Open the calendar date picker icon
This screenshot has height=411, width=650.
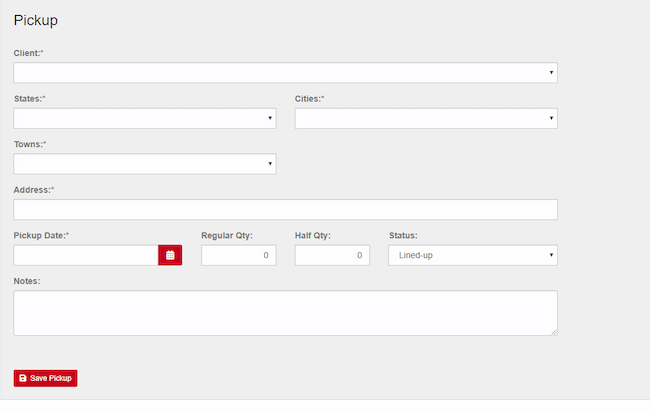coord(170,255)
